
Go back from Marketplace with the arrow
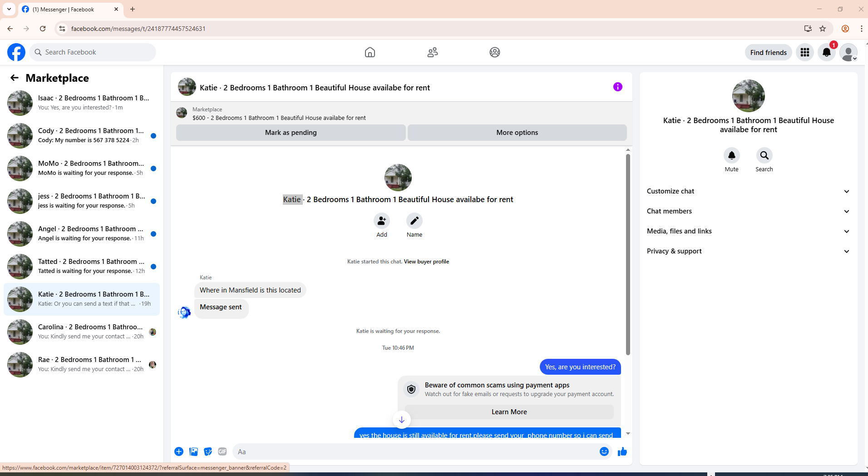15,78
